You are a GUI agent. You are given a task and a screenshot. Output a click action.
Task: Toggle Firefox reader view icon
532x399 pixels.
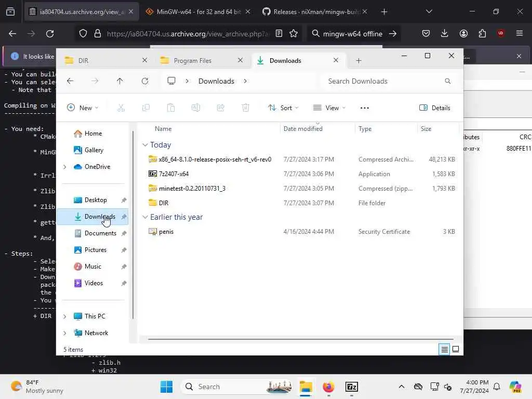[279, 34]
